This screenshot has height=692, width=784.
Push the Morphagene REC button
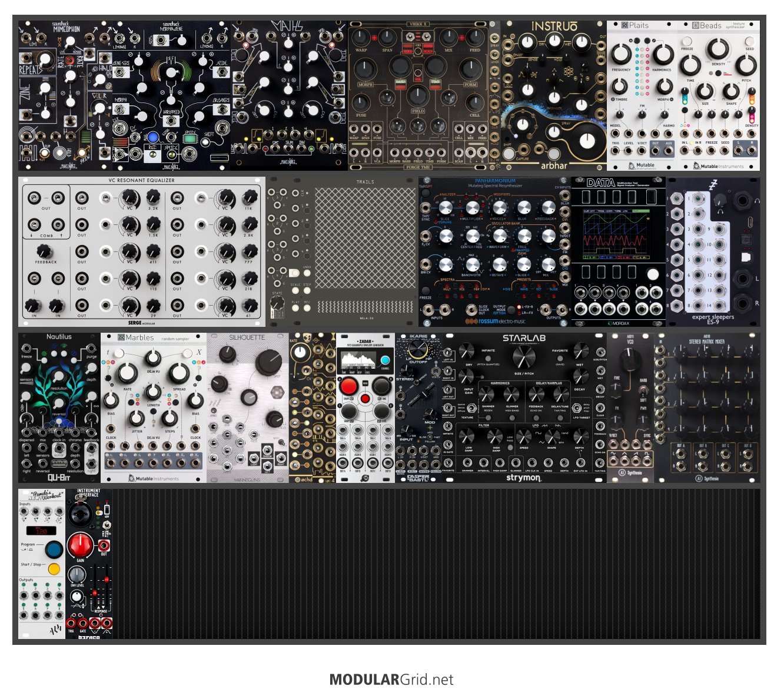(152, 155)
